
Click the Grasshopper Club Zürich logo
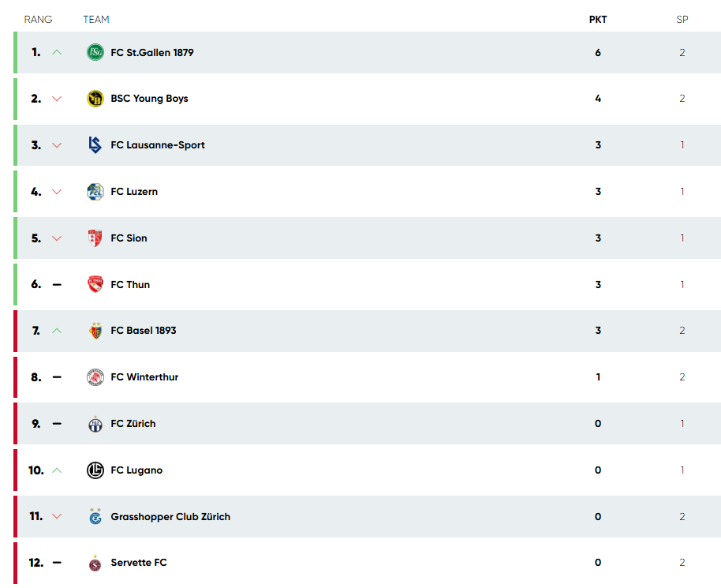click(x=95, y=516)
